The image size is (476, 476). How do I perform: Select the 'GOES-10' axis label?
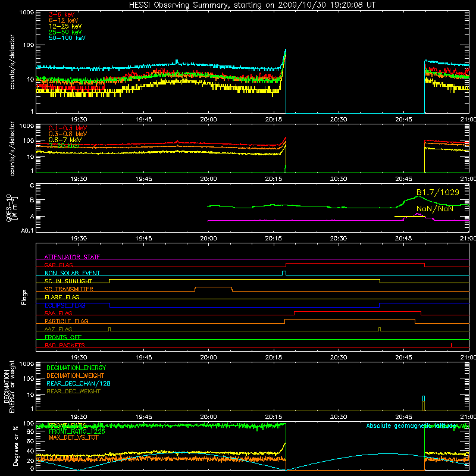click(x=9, y=208)
